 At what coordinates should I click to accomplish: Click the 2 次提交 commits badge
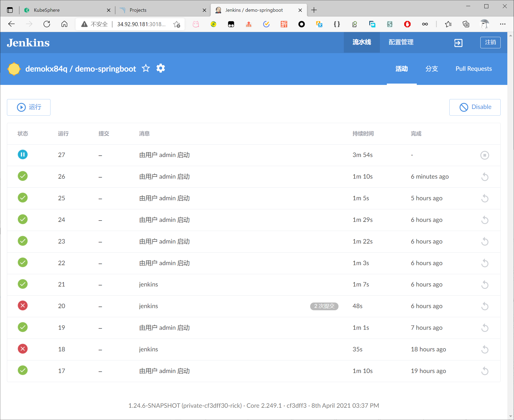pyautogui.click(x=324, y=306)
